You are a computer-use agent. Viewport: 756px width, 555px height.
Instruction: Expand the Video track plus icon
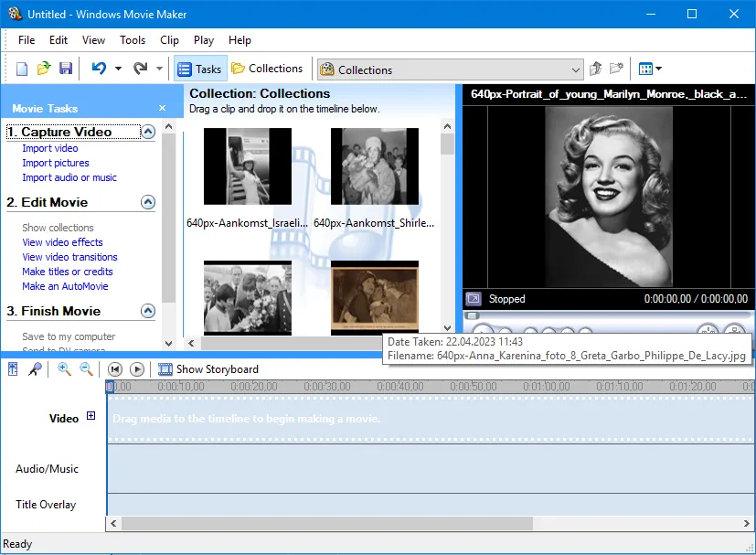pyautogui.click(x=91, y=417)
